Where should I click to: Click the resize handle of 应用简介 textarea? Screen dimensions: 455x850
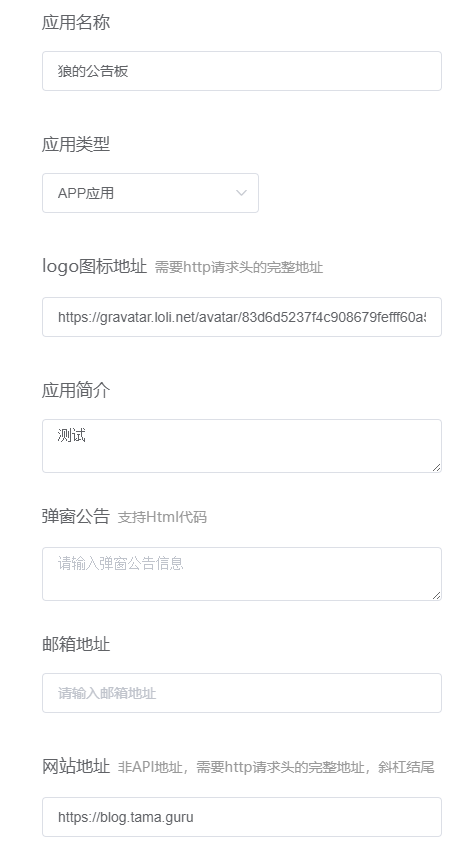click(437, 467)
